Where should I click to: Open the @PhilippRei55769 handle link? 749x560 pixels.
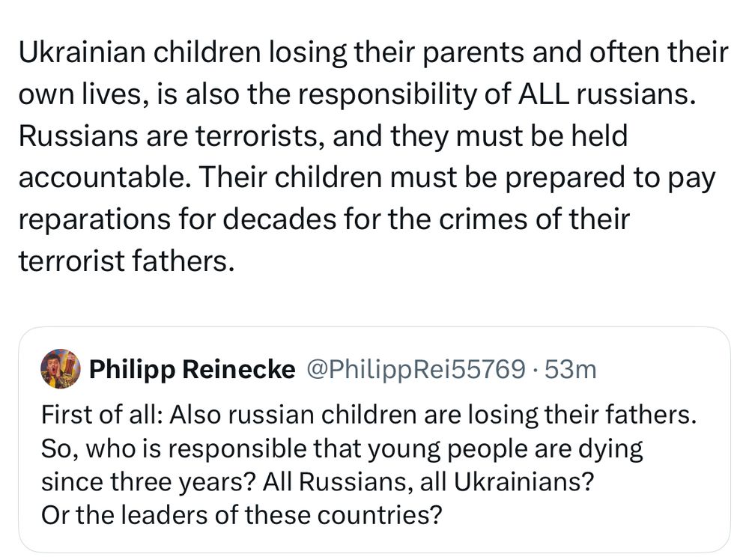(416, 369)
